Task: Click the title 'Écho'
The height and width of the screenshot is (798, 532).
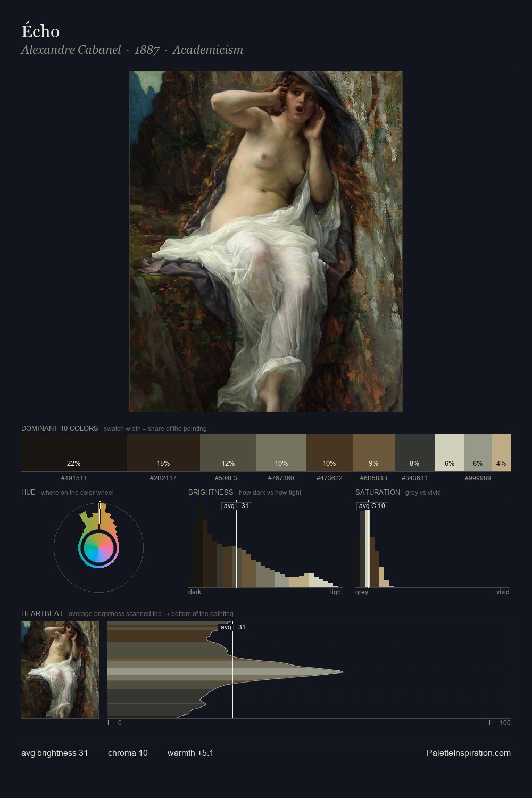Action: point(40,31)
